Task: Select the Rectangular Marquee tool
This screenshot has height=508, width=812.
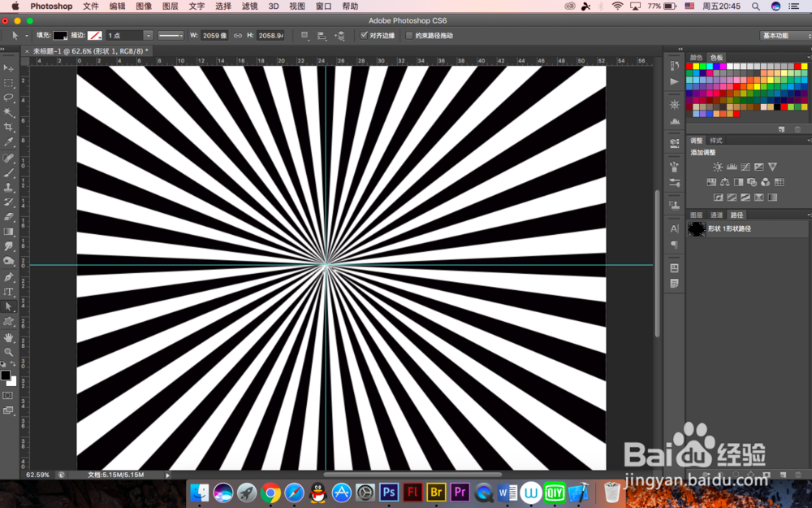Action: tap(8, 83)
